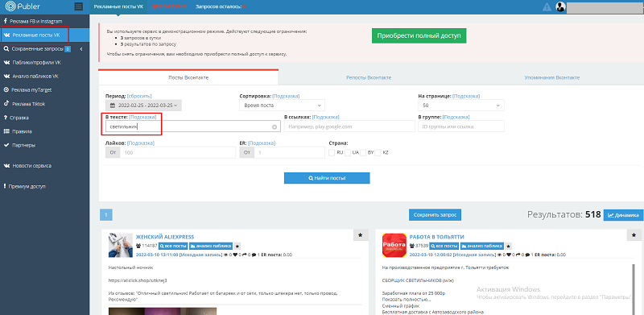Click the Подсказка link next to В ссылках
644x315 pixels.
point(325,117)
